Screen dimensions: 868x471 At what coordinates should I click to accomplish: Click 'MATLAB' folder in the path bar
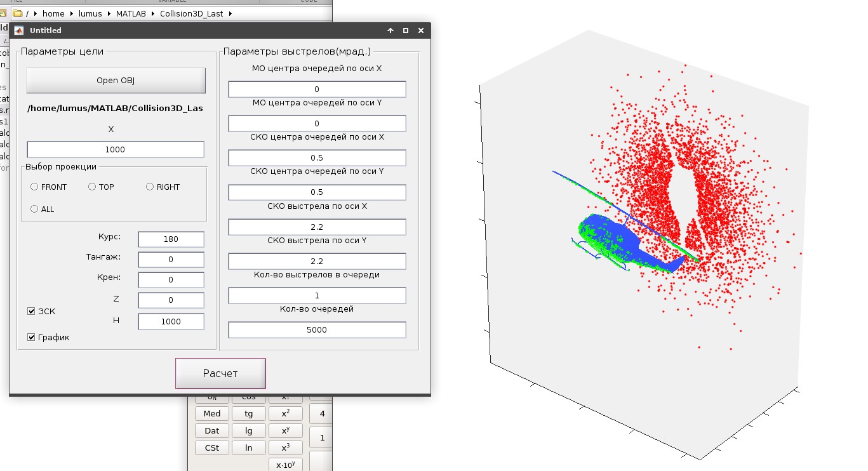click(131, 13)
